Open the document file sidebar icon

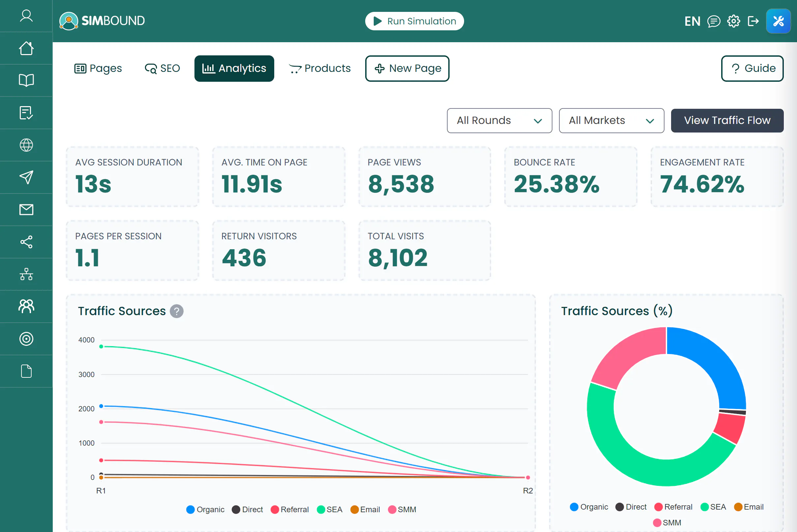click(x=26, y=371)
